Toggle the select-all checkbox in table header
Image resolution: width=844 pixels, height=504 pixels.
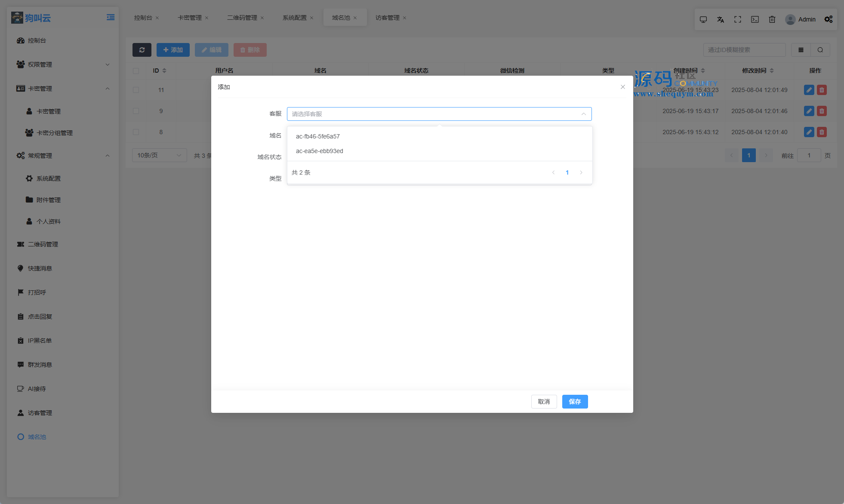[x=136, y=71]
